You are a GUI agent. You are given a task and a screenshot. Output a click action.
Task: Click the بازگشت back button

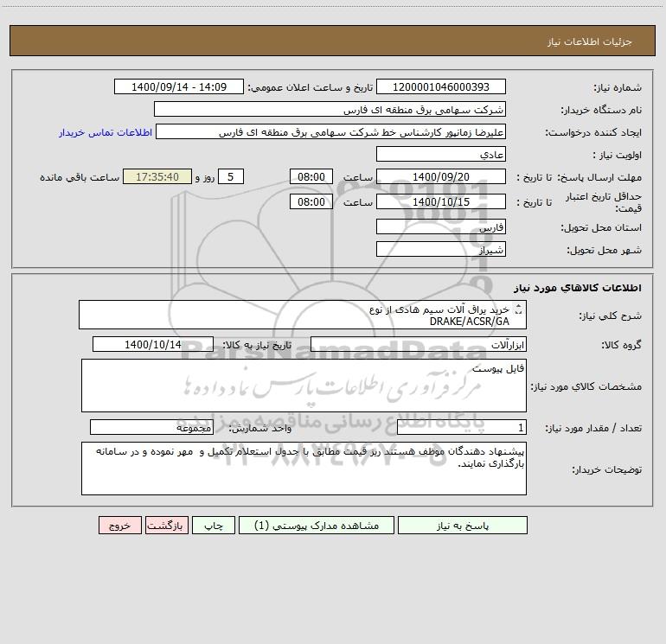(x=166, y=525)
